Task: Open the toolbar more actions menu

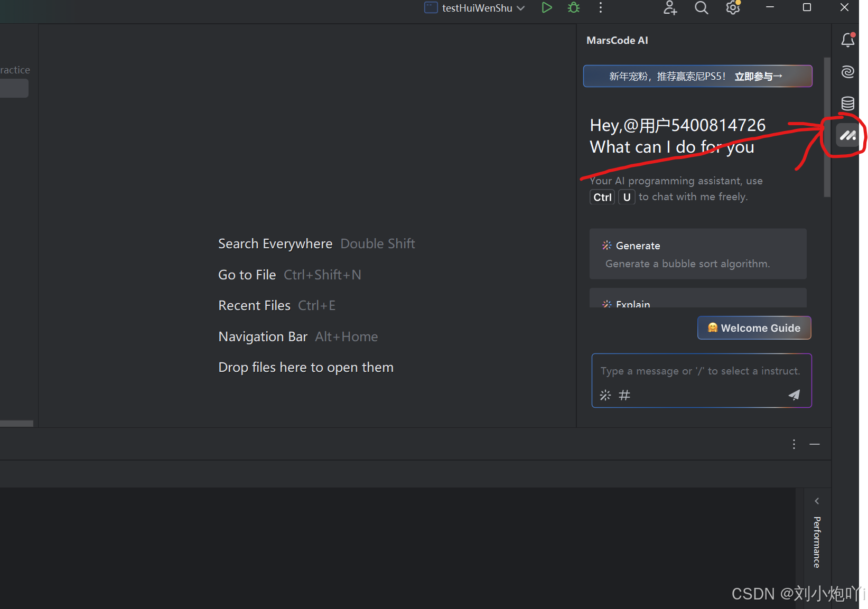Action: (601, 8)
